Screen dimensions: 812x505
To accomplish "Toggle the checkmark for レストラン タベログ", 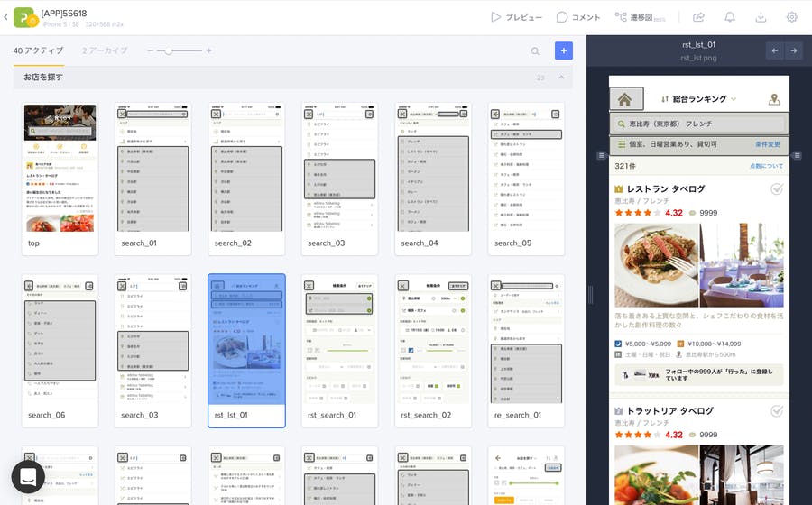I will click(x=776, y=188).
